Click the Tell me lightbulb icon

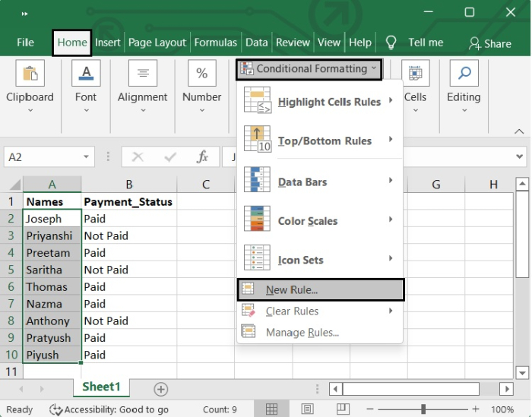(x=391, y=43)
